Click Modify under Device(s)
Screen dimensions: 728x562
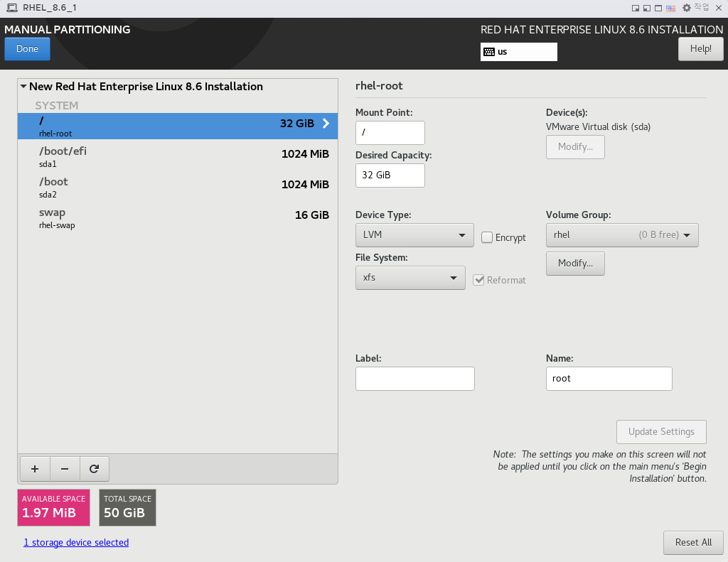coord(575,146)
